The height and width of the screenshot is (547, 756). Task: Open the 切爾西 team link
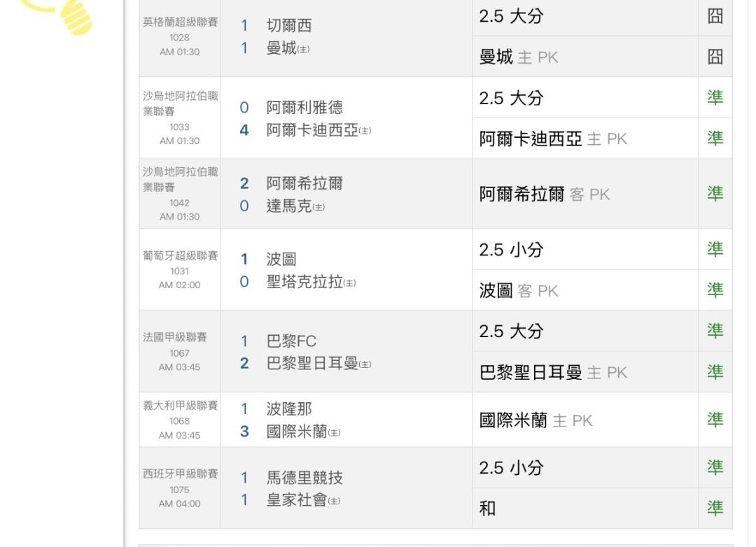[288, 27]
